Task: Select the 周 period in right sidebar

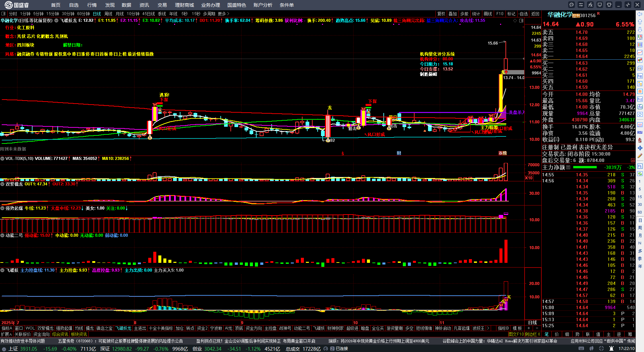Action: point(640,228)
